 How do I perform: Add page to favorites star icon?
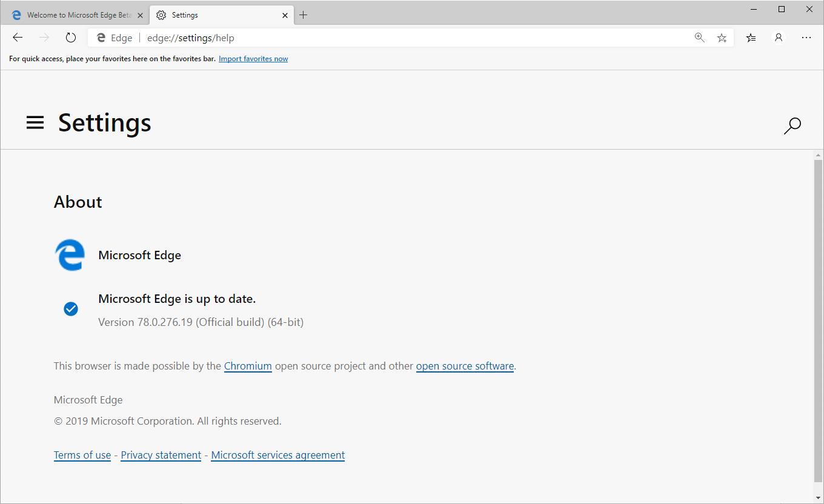(x=722, y=38)
